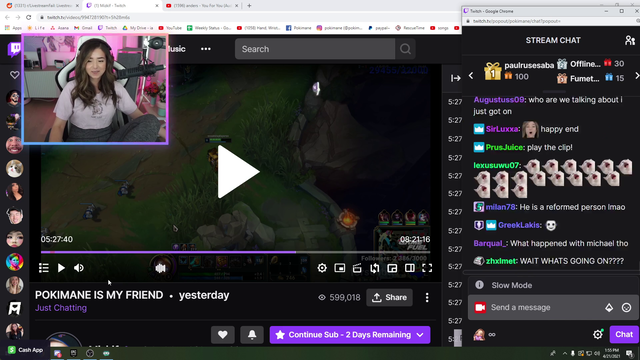This screenshot has width=640, height=360.
Task: Click the Slow Mode info icon
Action: [x=480, y=285]
